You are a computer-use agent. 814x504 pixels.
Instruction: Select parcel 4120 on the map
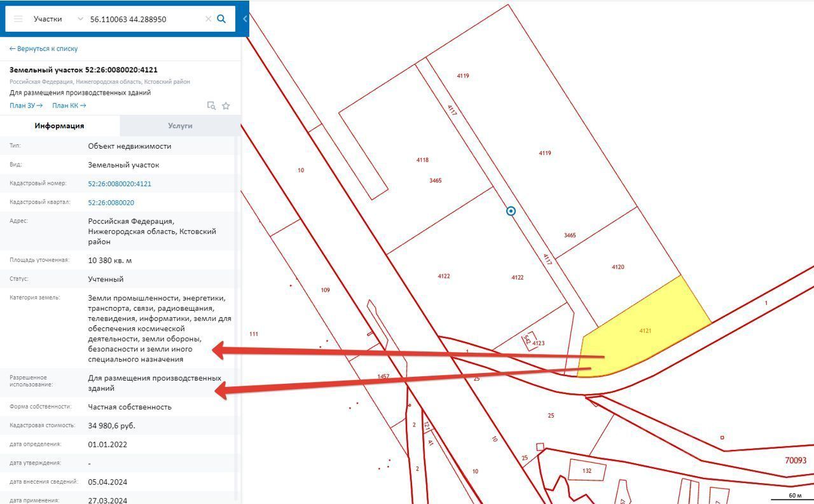[617, 267]
